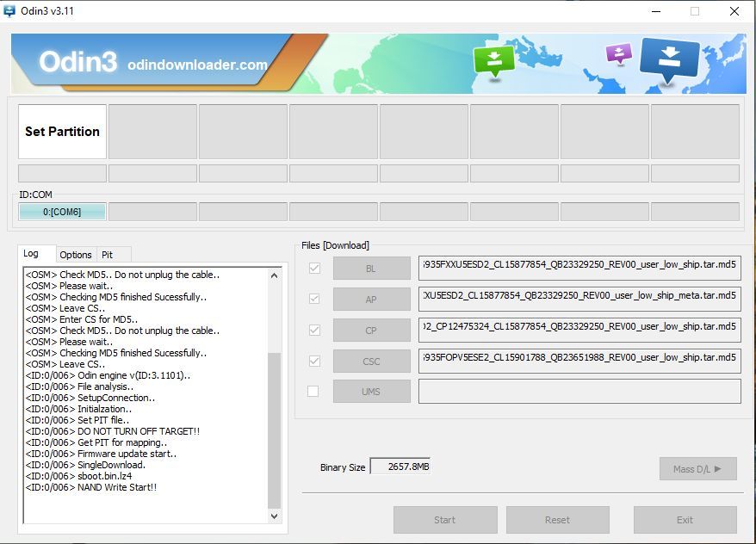Click the Odin3 app icon in title bar
This screenshot has height=544, width=756.
point(10,11)
